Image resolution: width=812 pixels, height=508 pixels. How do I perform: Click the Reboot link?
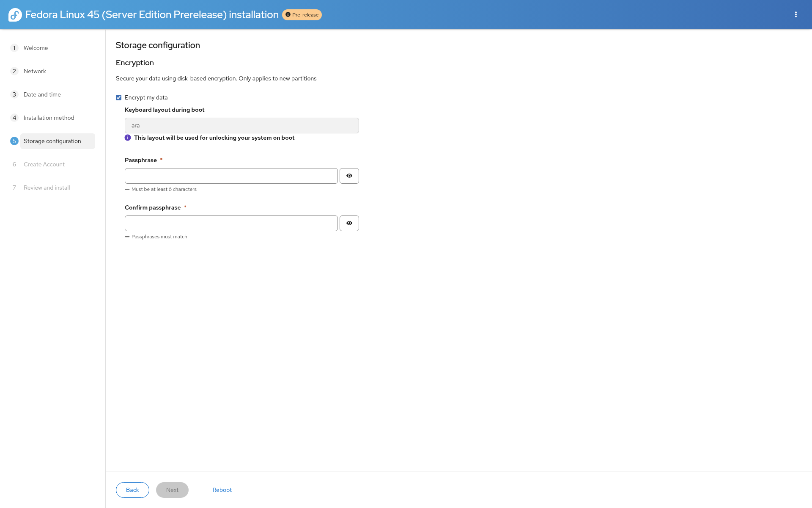(222, 490)
